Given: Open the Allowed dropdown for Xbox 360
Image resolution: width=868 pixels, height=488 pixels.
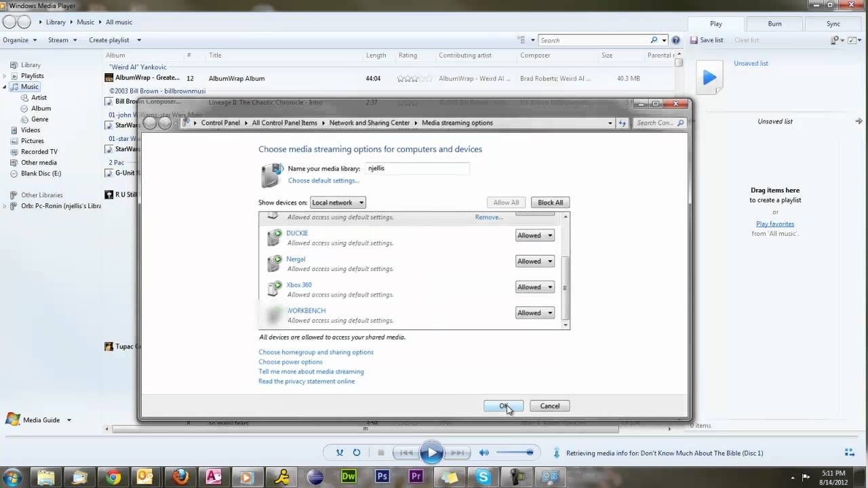Looking at the screenshot, I should point(535,287).
